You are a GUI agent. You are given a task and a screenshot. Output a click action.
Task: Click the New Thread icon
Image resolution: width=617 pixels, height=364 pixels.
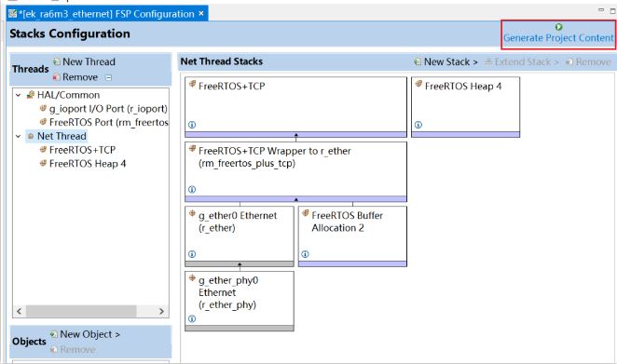tap(57, 61)
